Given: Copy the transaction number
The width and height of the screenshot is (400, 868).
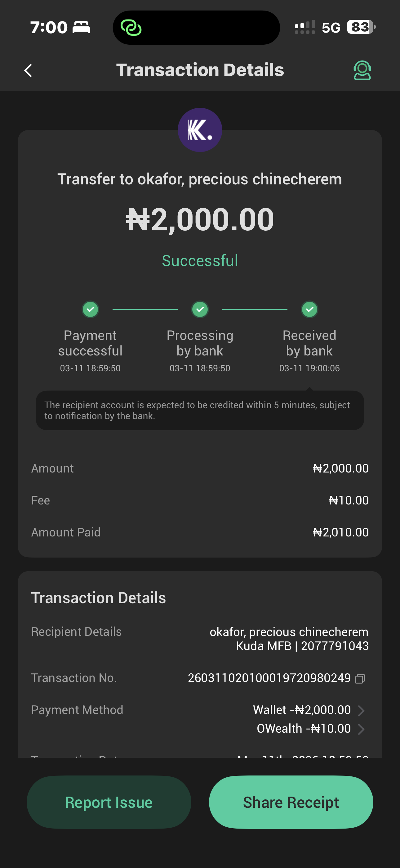Looking at the screenshot, I should coord(360,678).
